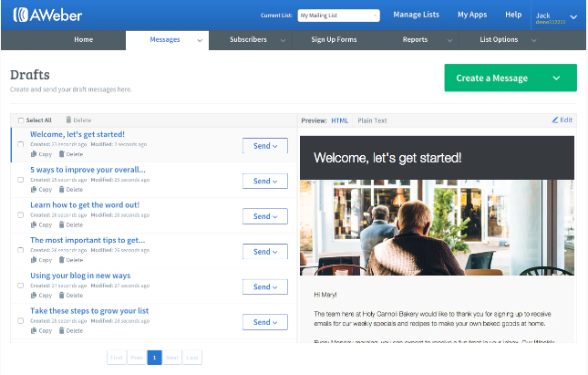Click the preview header Welcome, let's get started!

[x=387, y=158]
